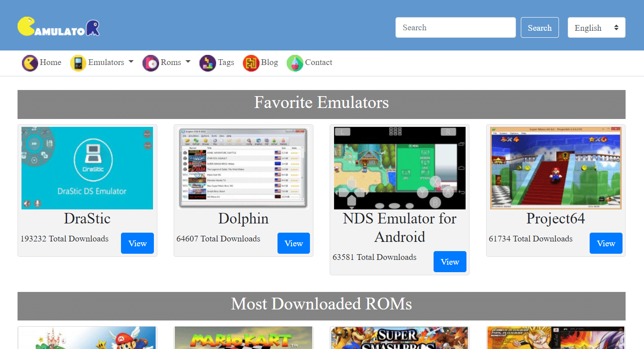This screenshot has height=349, width=644.
Task: Click the disc icon beside Roms
Action: [x=150, y=63]
